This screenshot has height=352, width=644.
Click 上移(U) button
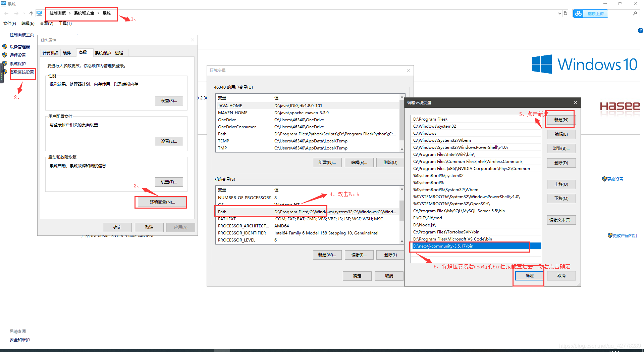(561, 184)
